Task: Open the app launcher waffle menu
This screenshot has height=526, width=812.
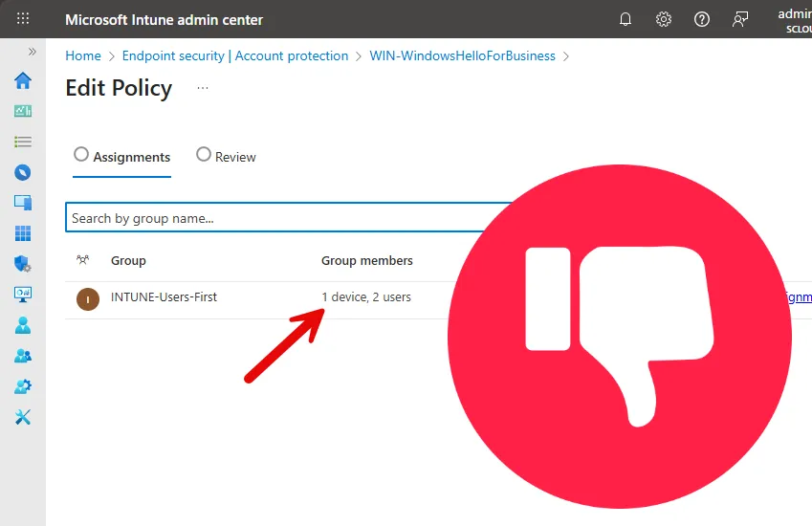Action: pos(23,19)
